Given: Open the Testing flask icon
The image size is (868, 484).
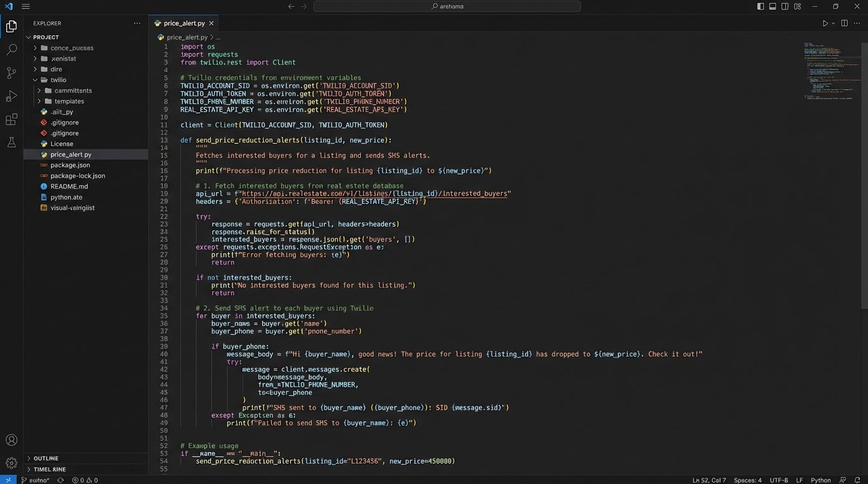Looking at the screenshot, I should (11, 142).
